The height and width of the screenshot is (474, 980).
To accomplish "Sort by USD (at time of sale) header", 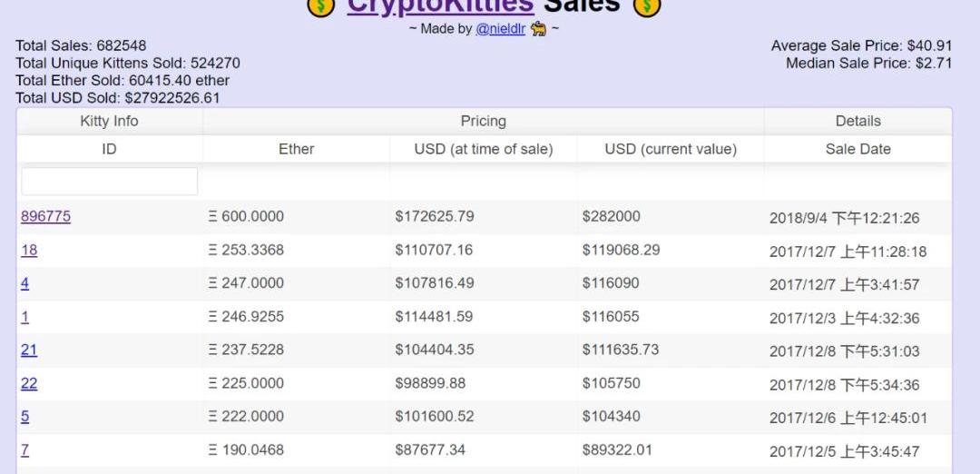I will (x=483, y=149).
